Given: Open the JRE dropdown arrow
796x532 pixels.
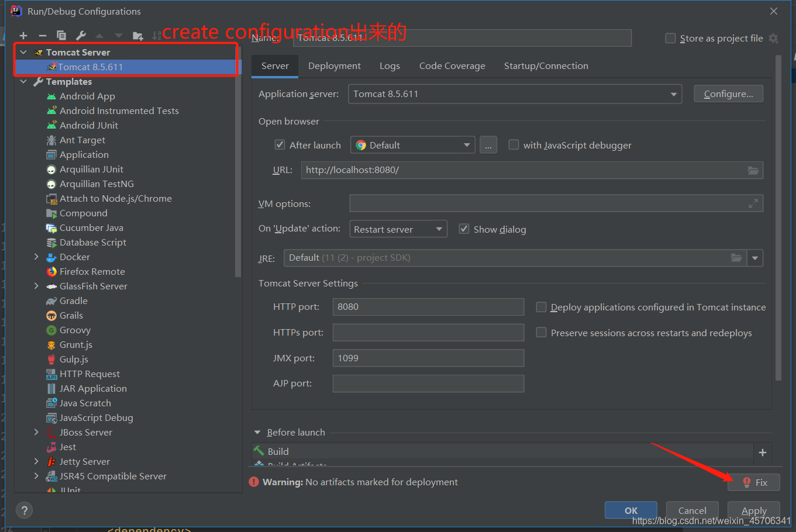Looking at the screenshot, I should 755,258.
